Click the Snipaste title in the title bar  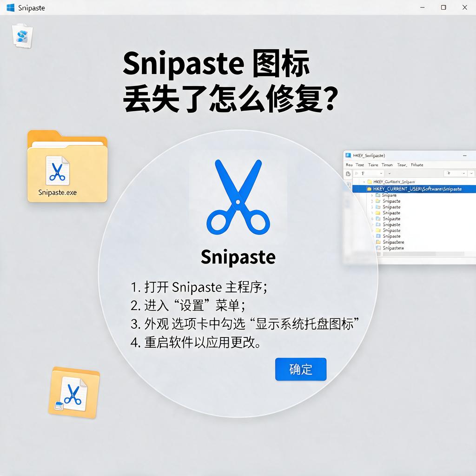click(31, 8)
